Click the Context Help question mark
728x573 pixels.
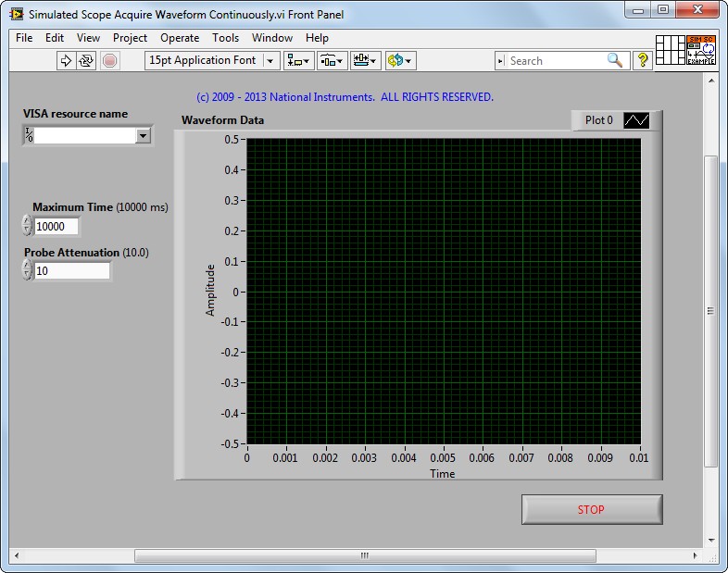pos(643,60)
